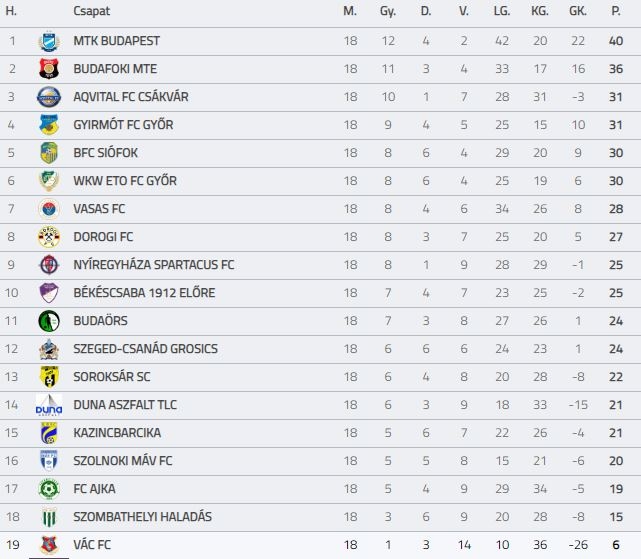This screenshot has height=559, width=641.
Task: Select the Aqvital FC Csákvár crest icon
Action: [49, 97]
